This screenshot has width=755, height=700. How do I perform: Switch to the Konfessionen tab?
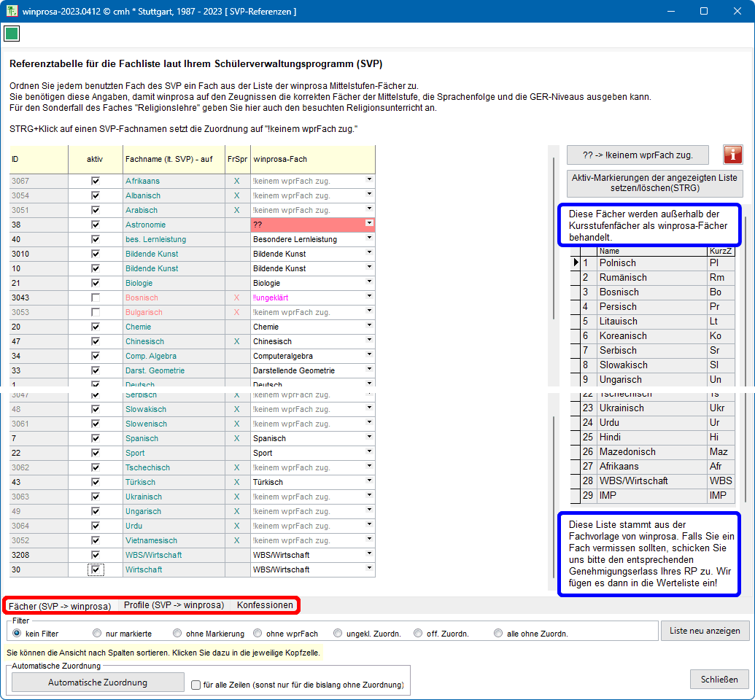(265, 605)
